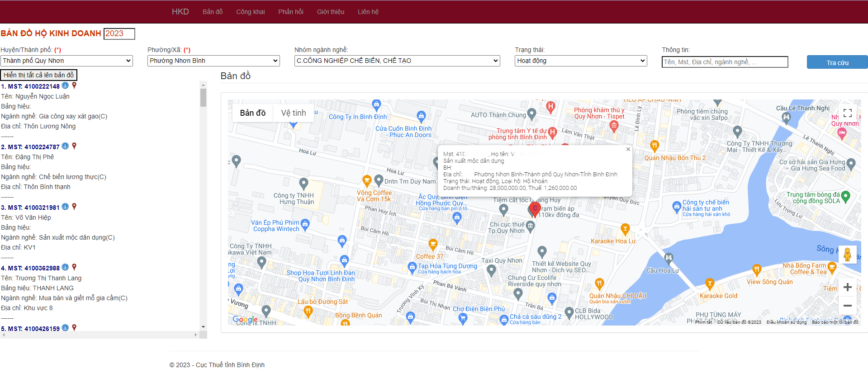
Task: Toggle fullscreen map view
Action: coord(847,113)
